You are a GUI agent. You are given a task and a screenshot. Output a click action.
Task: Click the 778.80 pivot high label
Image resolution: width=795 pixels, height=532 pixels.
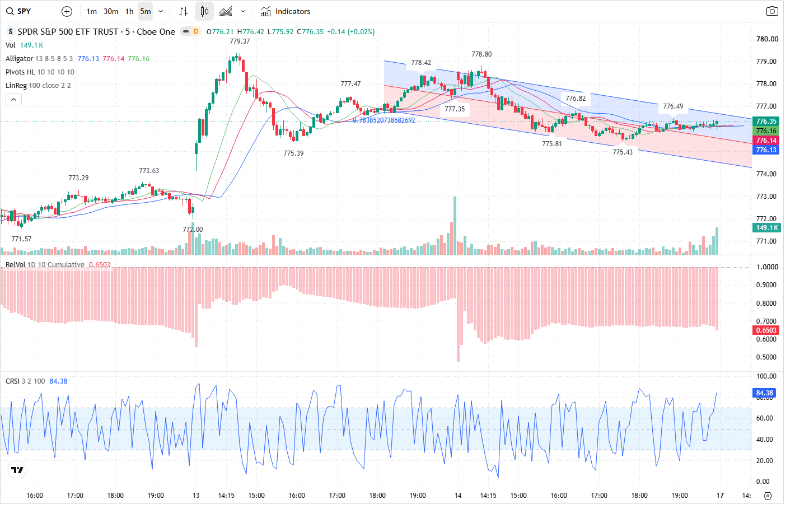coord(481,54)
